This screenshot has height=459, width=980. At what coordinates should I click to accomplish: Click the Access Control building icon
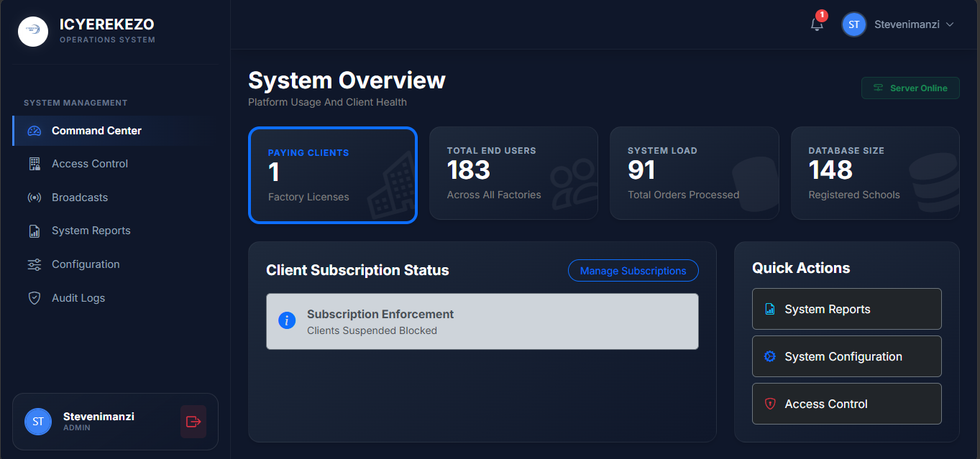tap(35, 164)
